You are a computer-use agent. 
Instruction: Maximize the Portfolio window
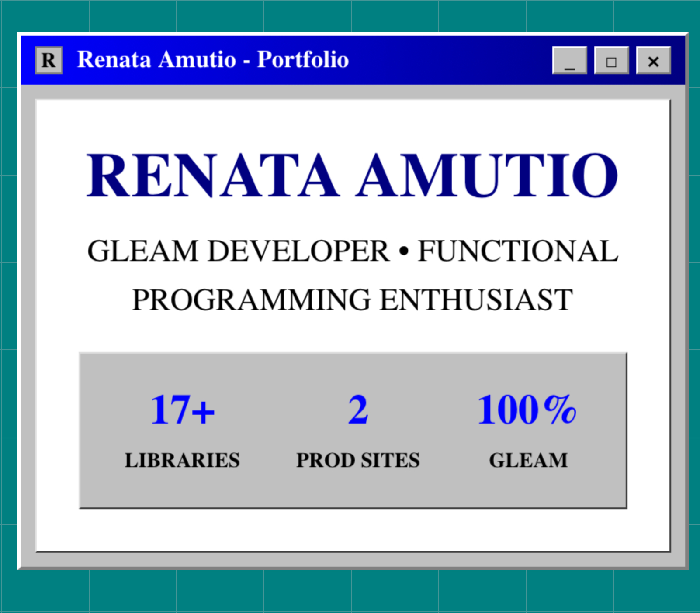tap(611, 60)
